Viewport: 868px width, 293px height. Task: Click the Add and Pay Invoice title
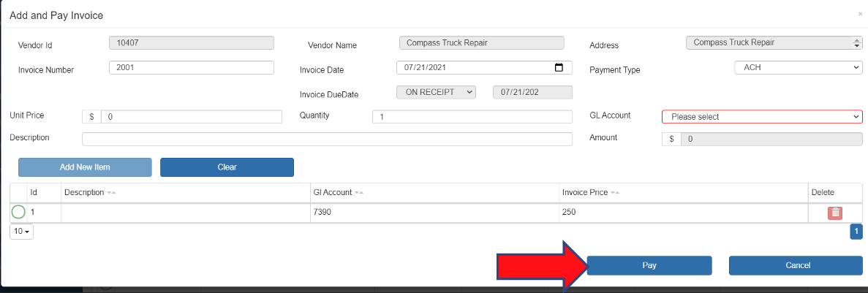coord(56,15)
